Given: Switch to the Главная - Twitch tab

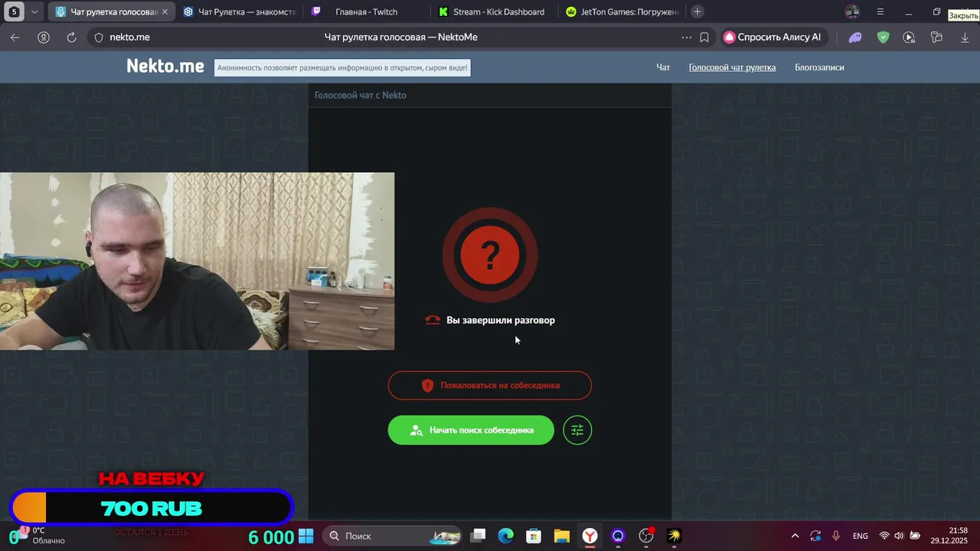Looking at the screenshot, I should coord(366,11).
